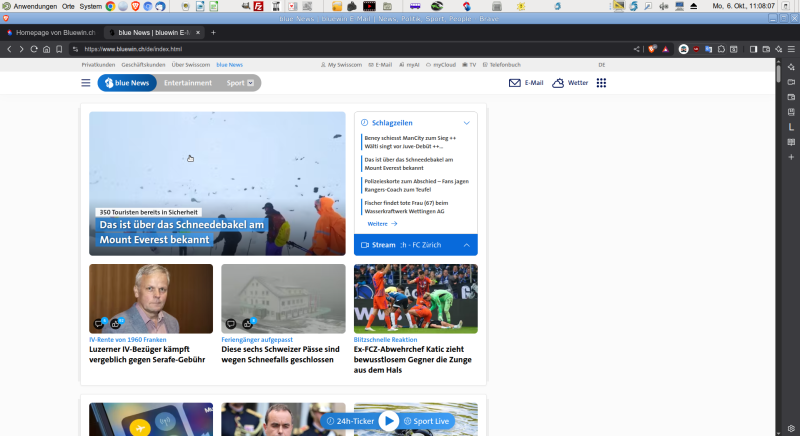Image resolution: width=800 pixels, height=436 pixels.
Task: Reload the page with the browser refresh icon
Action: tap(33, 48)
